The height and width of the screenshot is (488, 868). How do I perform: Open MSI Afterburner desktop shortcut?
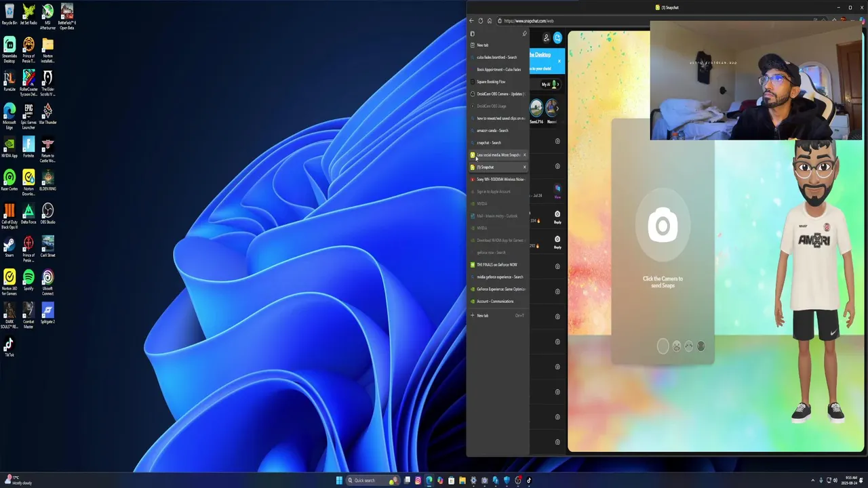pos(47,17)
